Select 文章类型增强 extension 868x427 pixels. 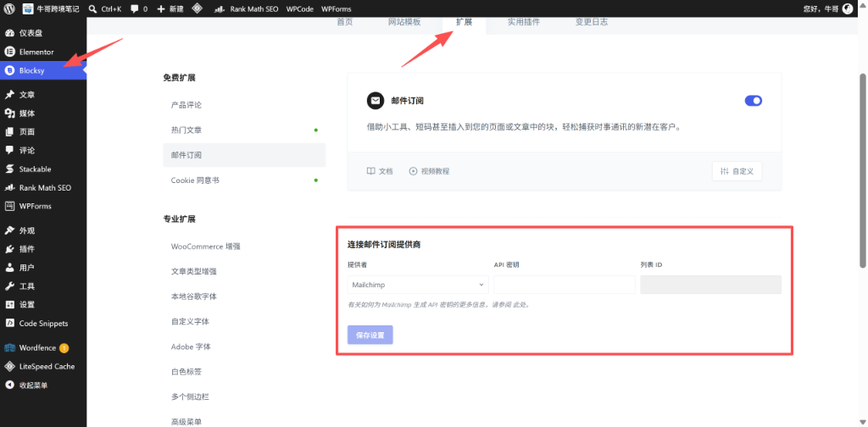pyautogui.click(x=244, y=272)
